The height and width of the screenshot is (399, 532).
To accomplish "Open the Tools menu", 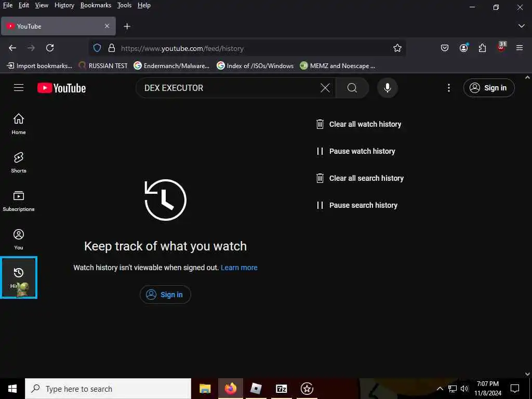I will 124,5.
